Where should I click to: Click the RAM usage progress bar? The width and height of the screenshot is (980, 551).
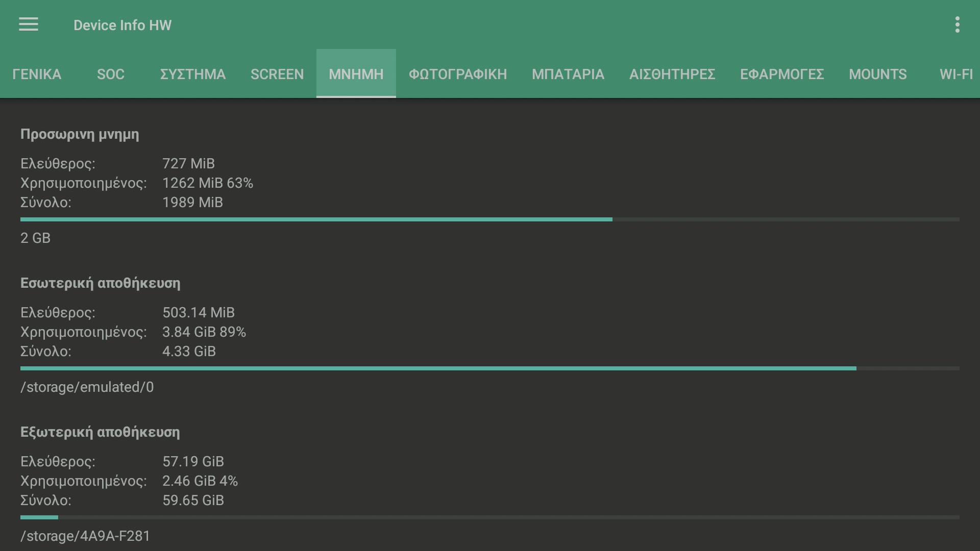click(x=490, y=219)
